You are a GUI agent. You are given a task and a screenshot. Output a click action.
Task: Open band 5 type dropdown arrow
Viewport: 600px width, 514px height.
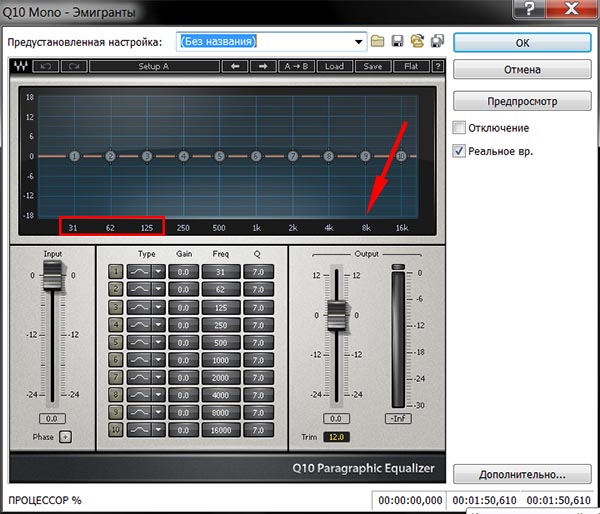coord(158,343)
